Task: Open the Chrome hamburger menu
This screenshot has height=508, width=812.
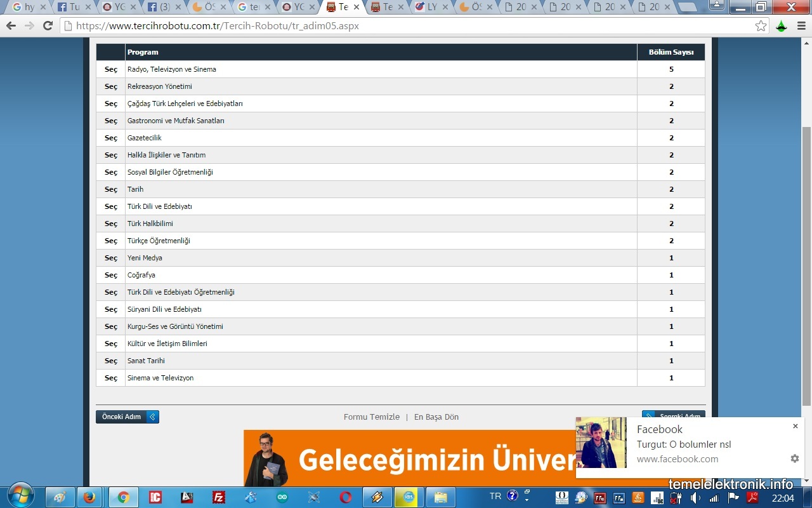Action: point(801,26)
